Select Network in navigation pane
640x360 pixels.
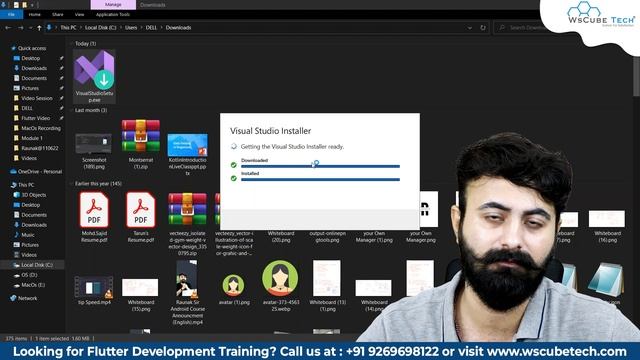coord(27,298)
